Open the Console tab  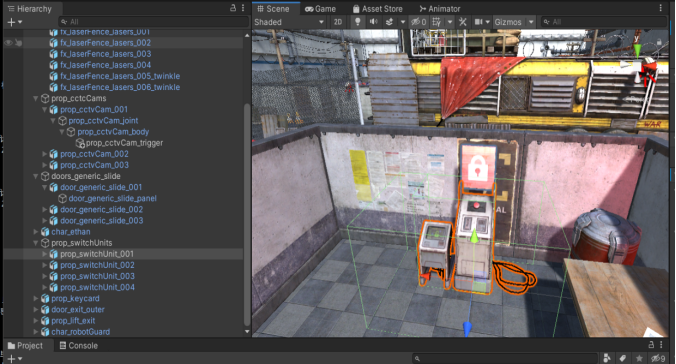[78, 345]
